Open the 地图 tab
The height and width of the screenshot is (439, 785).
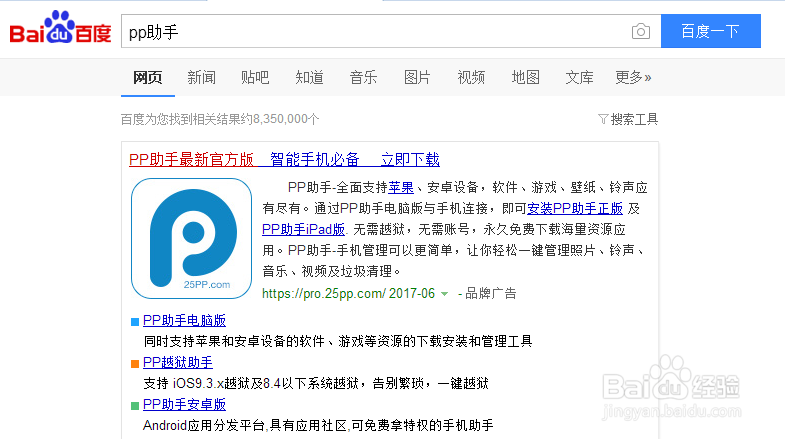click(x=525, y=77)
